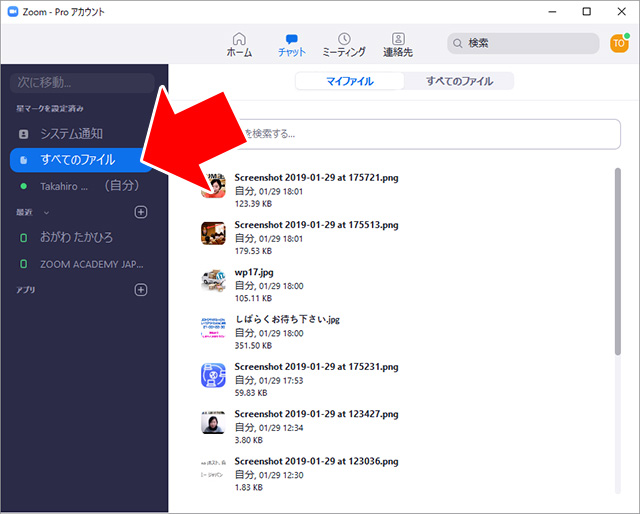Click the orange profile avatar icon
The image size is (640, 514).
(x=619, y=43)
